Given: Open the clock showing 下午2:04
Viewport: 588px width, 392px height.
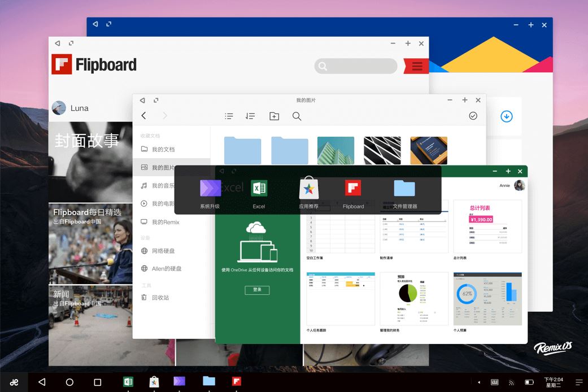Looking at the screenshot, I should (554, 382).
